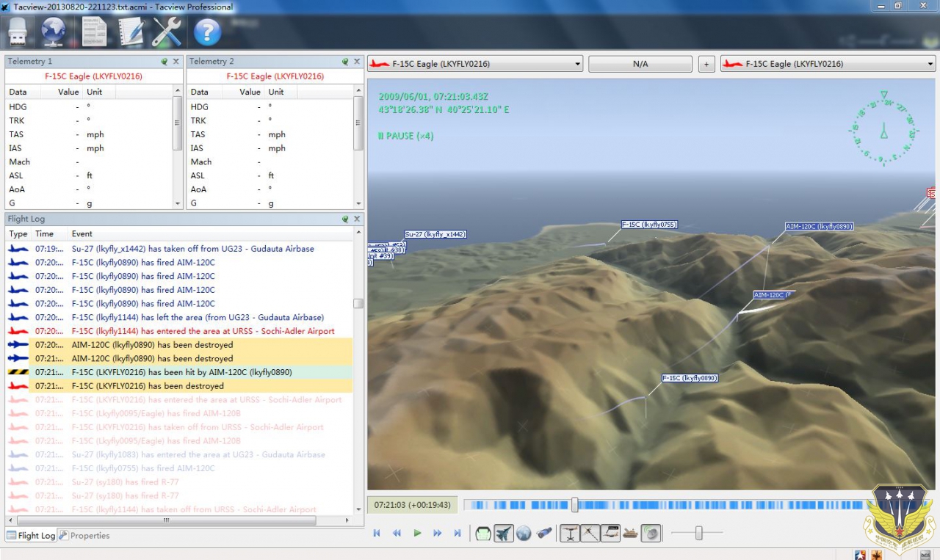Toggle the aircraft altitude stem display icon

(x=570, y=534)
